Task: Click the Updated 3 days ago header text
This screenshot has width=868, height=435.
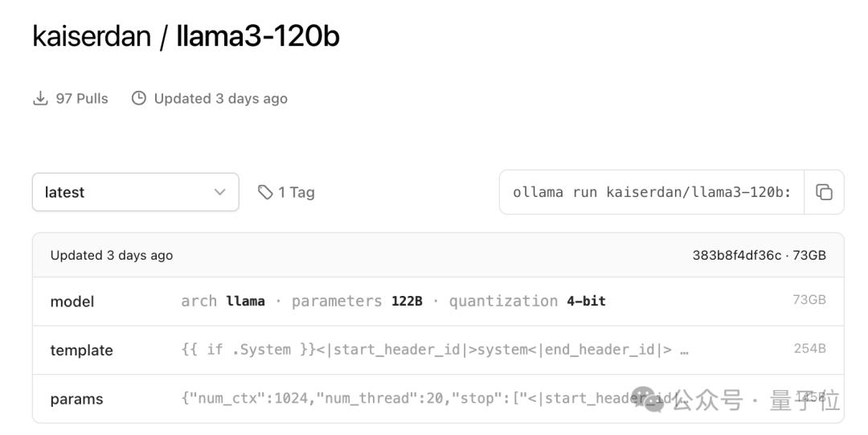Action: tap(112, 256)
